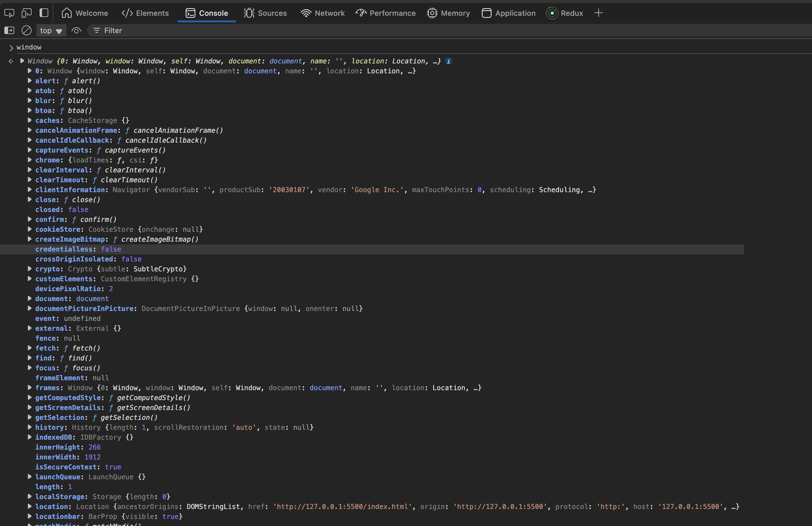
Task: Open the Sources tab
Action: coord(265,13)
